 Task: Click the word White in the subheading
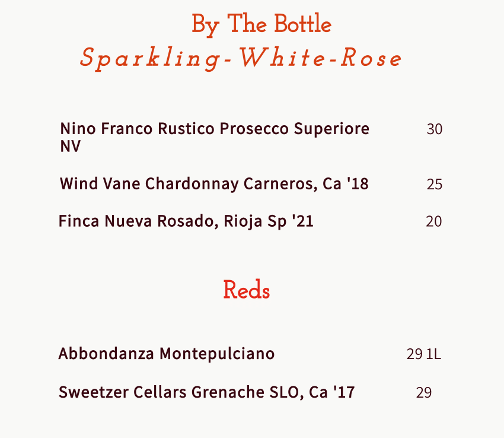(282, 58)
